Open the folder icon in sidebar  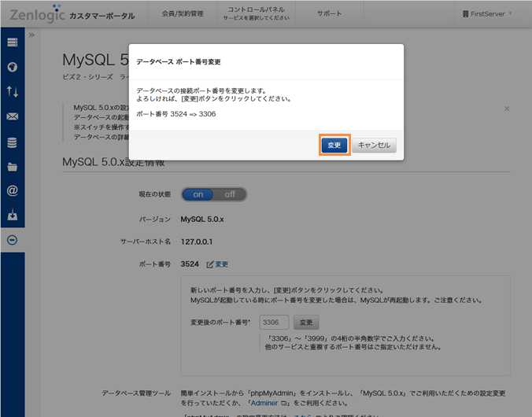click(x=12, y=167)
